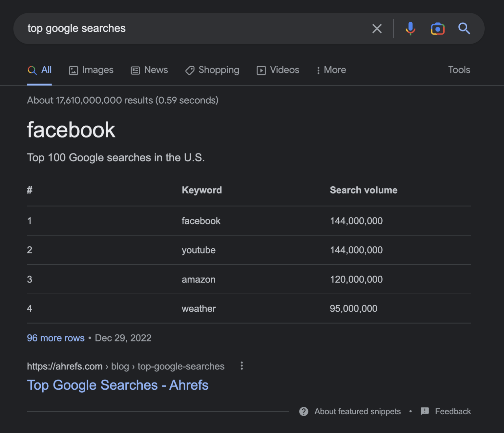Viewport: 504px width, 433px height.
Task: Click the search magnifier icon
Action: [x=464, y=29]
